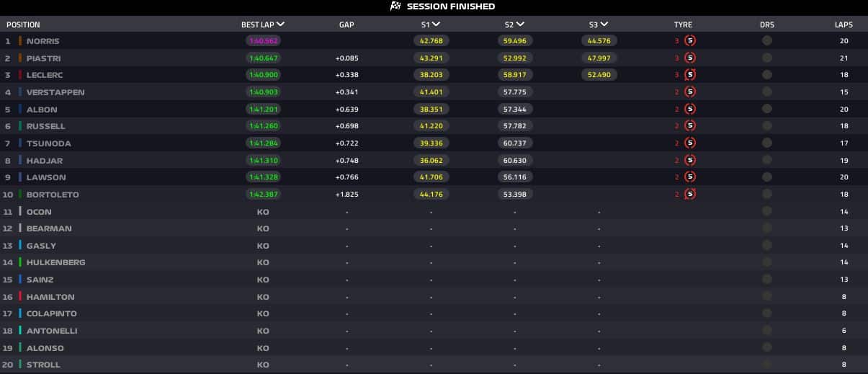Click the DRS indicator for Albon
868x374 pixels.
(767, 109)
